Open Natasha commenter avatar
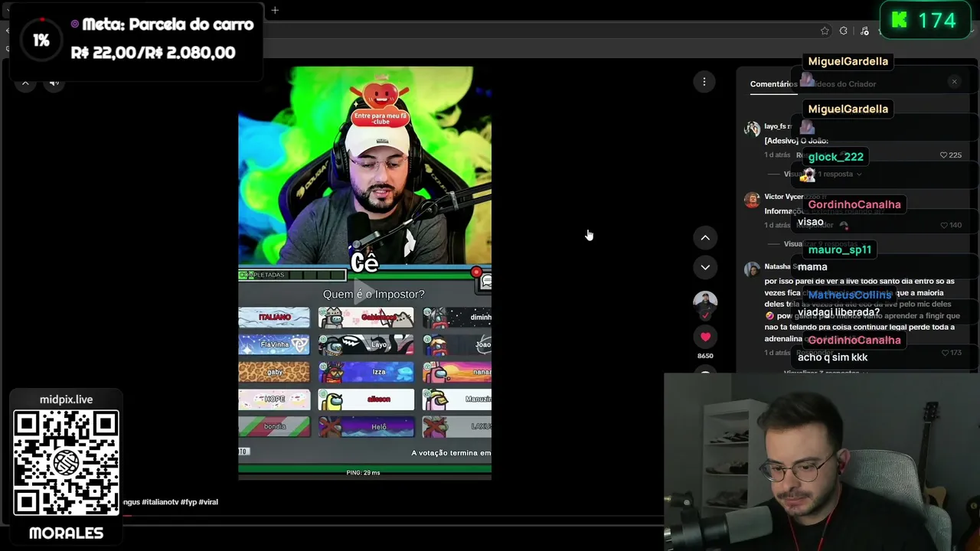The image size is (980, 551). (752, 269)
